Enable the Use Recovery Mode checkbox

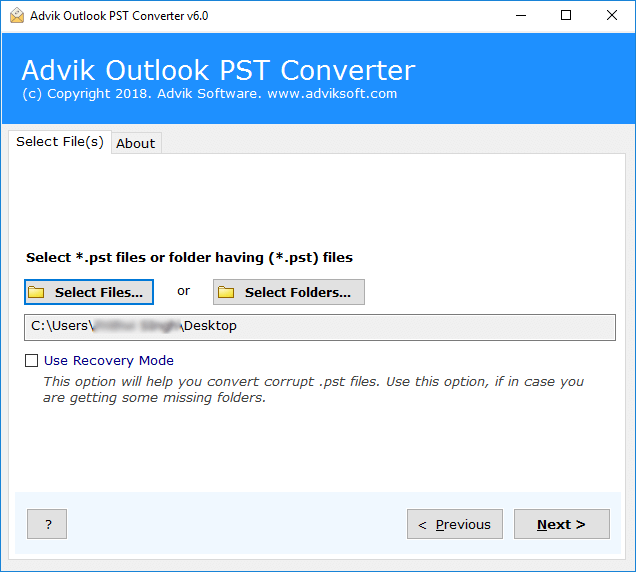coord(32,360)
